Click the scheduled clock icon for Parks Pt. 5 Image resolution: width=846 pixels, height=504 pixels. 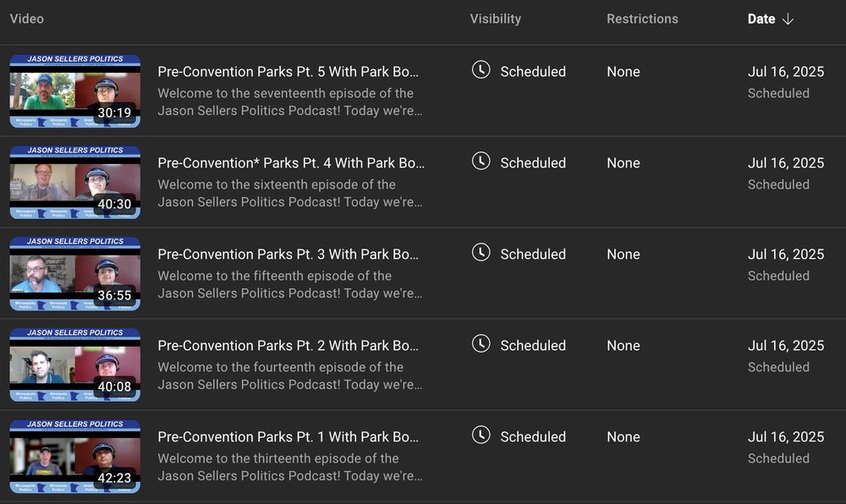click(x=481, y=70)
